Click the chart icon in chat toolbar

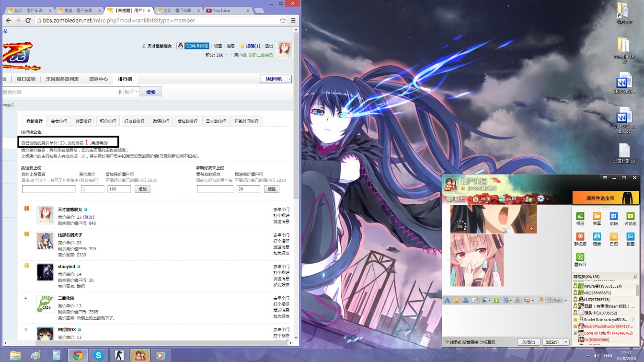[517, 300]
